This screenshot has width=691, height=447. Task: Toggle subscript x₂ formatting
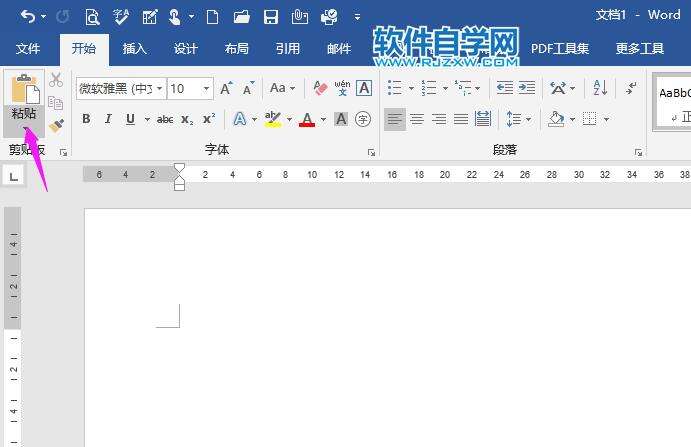point(187,119)
